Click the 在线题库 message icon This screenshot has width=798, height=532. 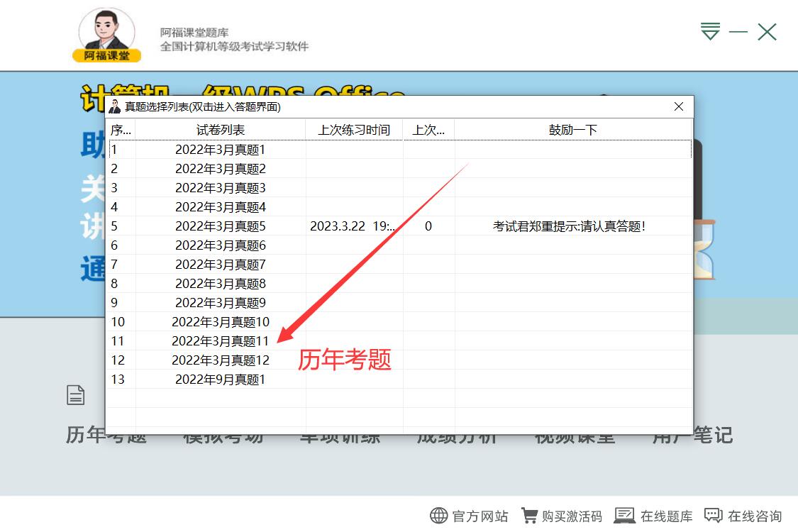(625, 515)
